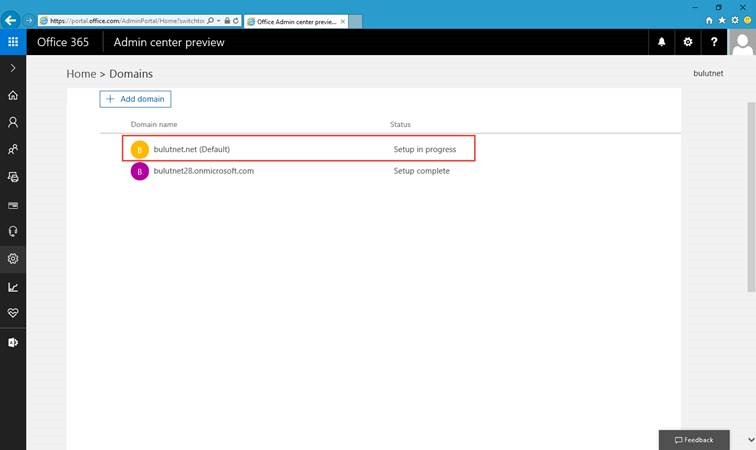Click the browser forward arrow button
756x450 pixels.
[28, 21]
